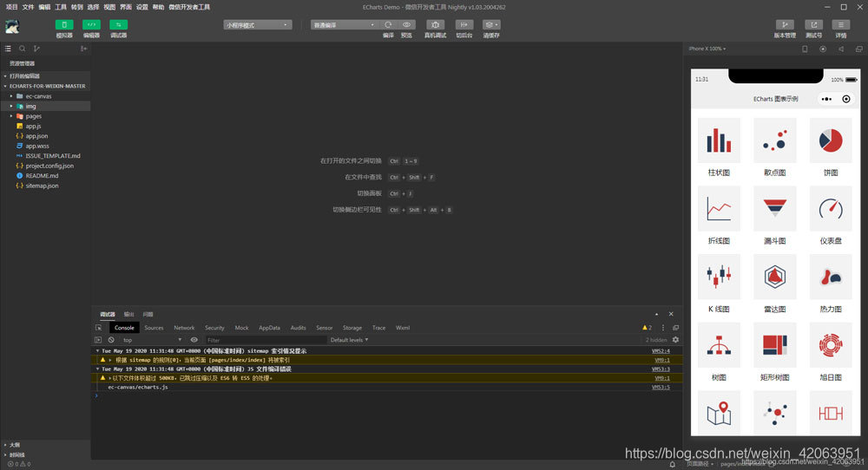Screen dimensions: 868x470
Task: Open the source control branch icon in the sidebar
Action: point(36,49)
